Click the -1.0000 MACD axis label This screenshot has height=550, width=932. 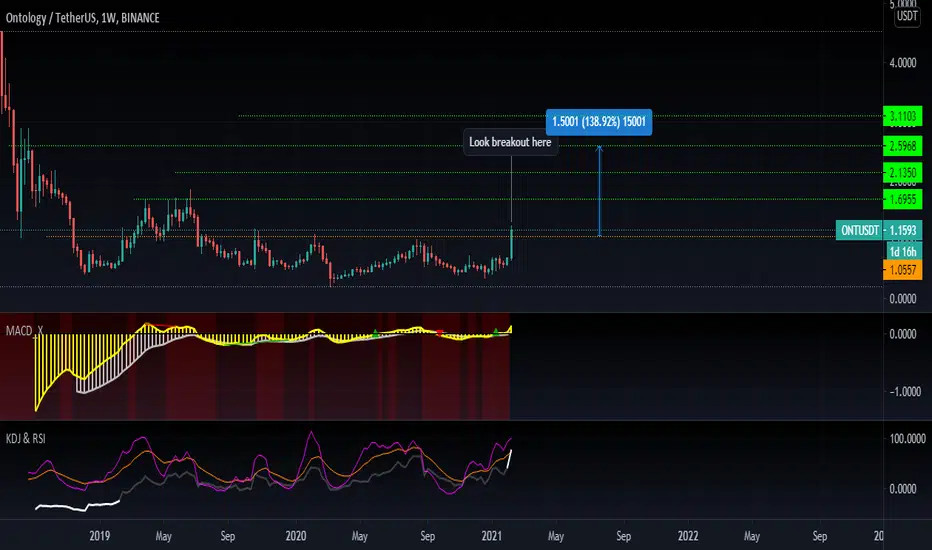pos(905,391)
